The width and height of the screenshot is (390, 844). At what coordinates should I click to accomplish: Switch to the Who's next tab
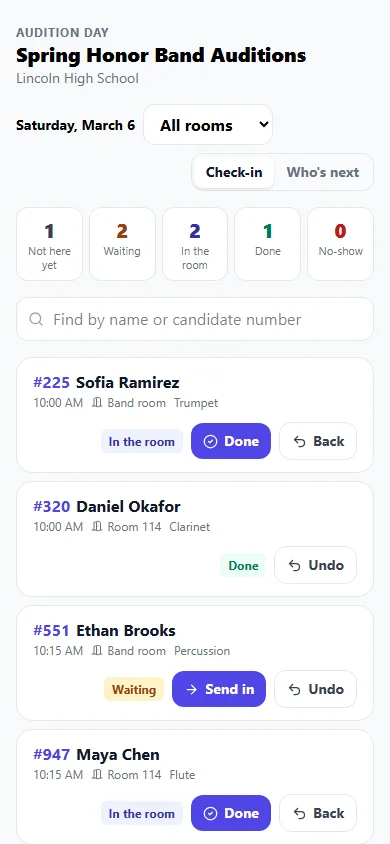(323, 172)
